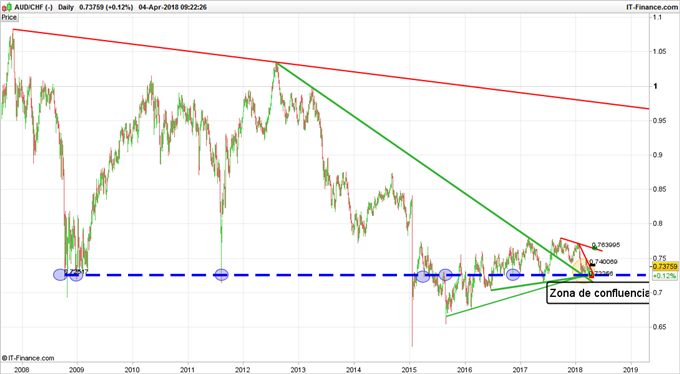This screenshot has height=374, width=680.
Task: Click the 0.65 value on the price axis
Action: click(x=659, y=327)
